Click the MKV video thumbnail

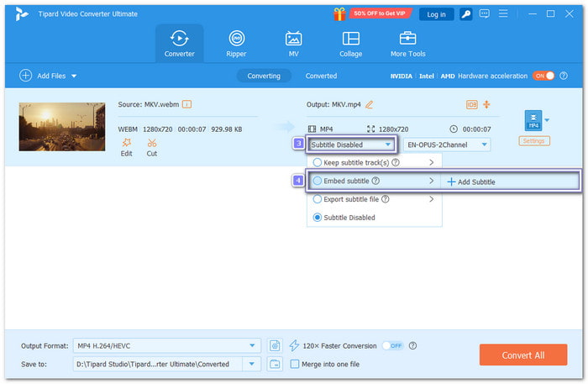click(61, 127)
